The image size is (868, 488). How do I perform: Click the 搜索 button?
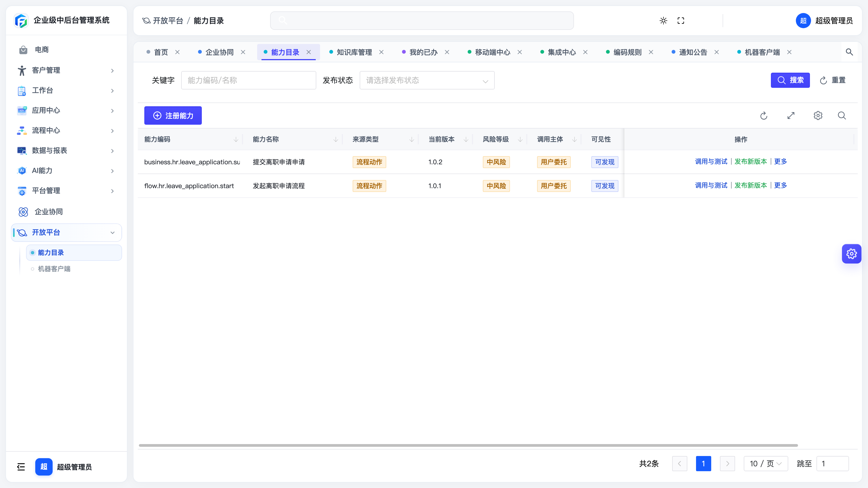pos(790,80)
